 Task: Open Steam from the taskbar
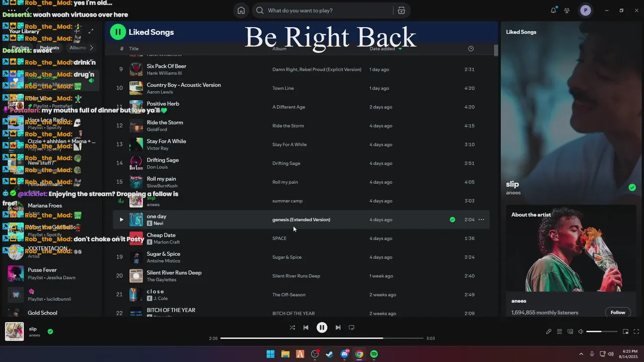(330, 354)
